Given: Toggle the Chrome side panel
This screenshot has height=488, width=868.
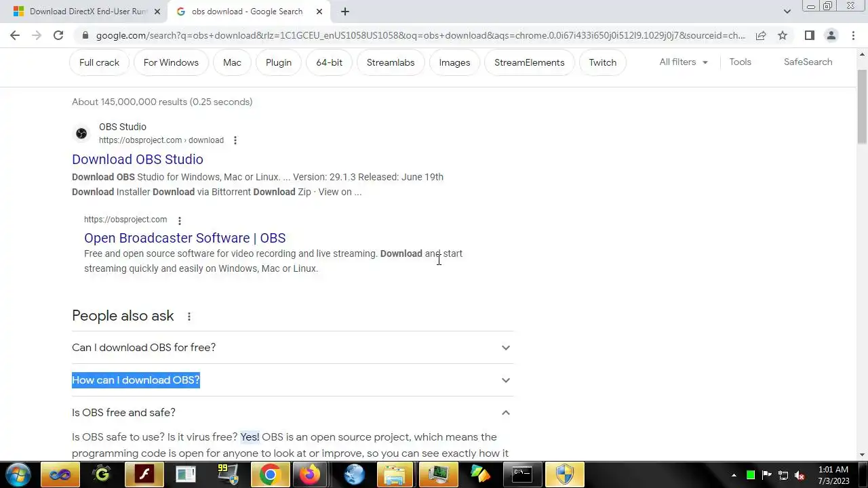Looking at the screenshot, I should (x=809, y=35).
